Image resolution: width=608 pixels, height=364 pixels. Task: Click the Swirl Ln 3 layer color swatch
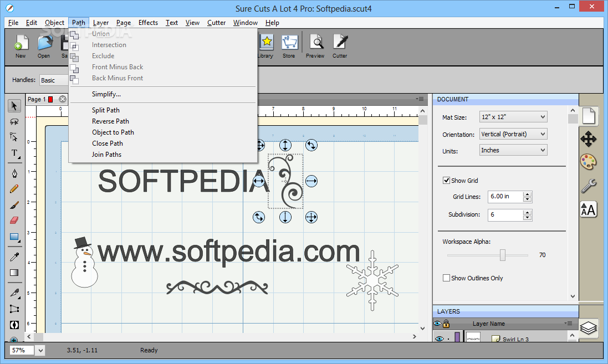click(x=458, y=337)
